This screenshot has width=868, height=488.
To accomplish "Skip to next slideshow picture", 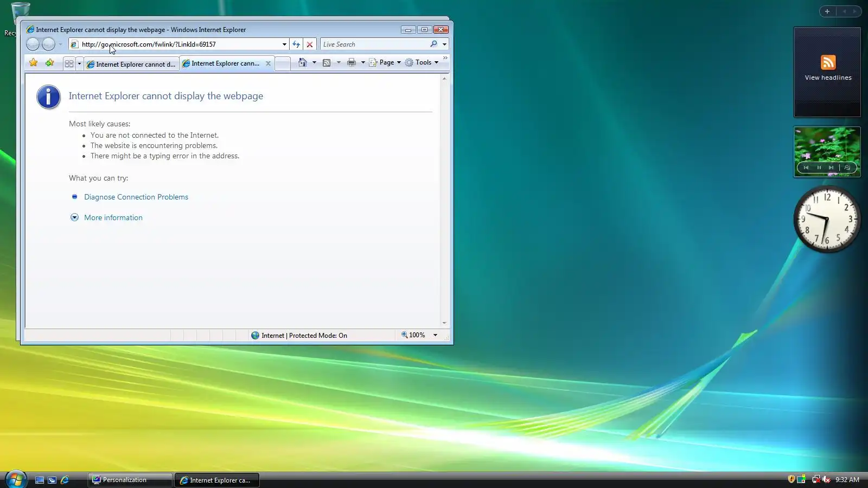I will coord(831,168).
